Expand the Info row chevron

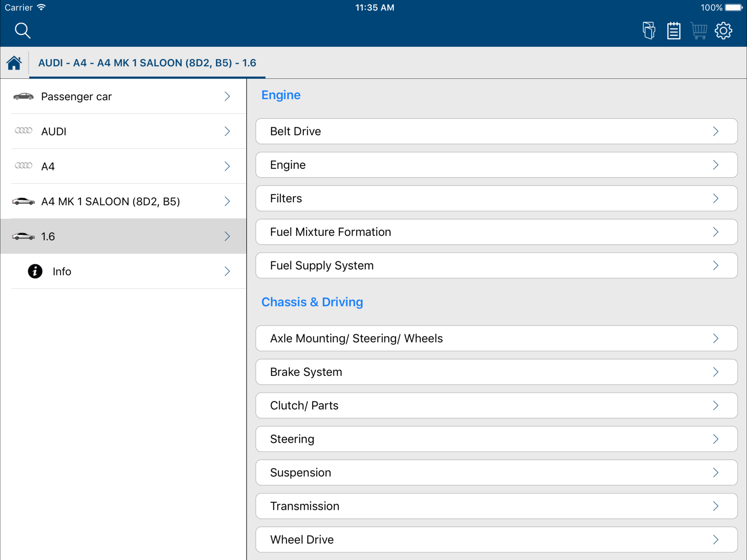click(227, 271)
